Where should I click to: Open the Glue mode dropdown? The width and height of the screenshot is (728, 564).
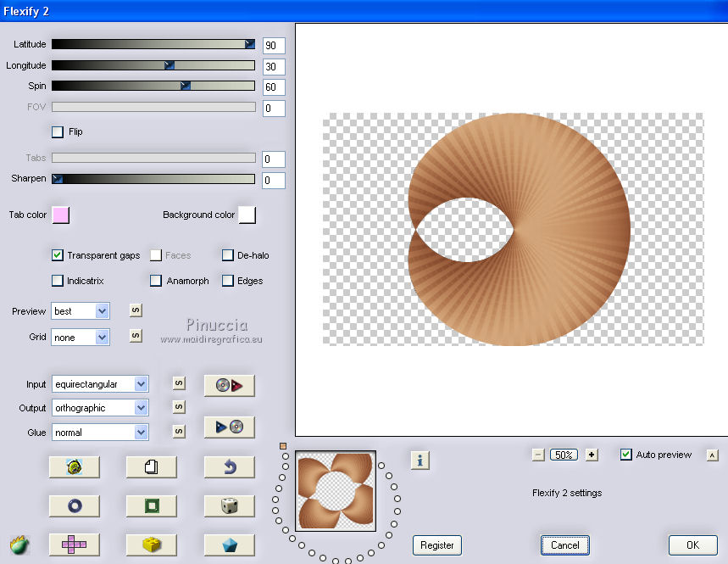pos(100,433)
